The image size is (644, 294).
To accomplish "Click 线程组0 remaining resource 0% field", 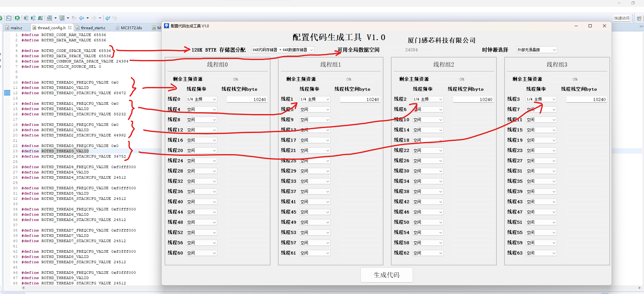I will (x=236, y=79).
